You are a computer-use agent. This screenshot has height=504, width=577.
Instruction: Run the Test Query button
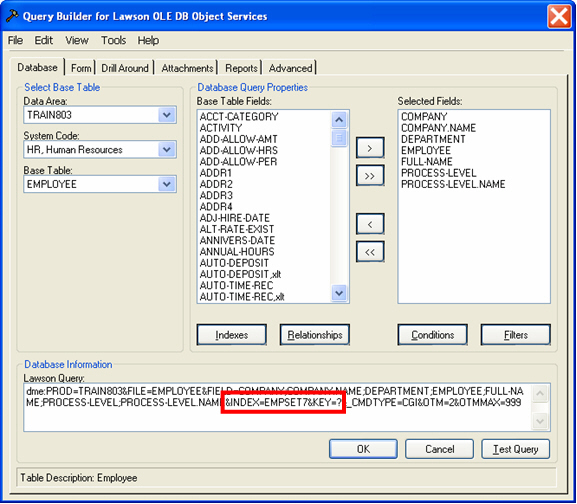[516, 449]
